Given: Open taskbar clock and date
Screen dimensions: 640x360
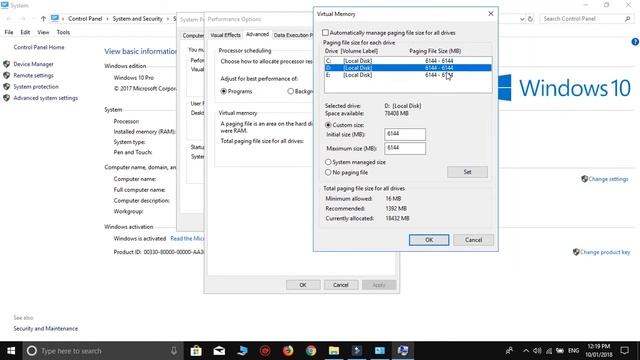Looking at the screenshot, I should pyautogui.click(x=599, y=351).
